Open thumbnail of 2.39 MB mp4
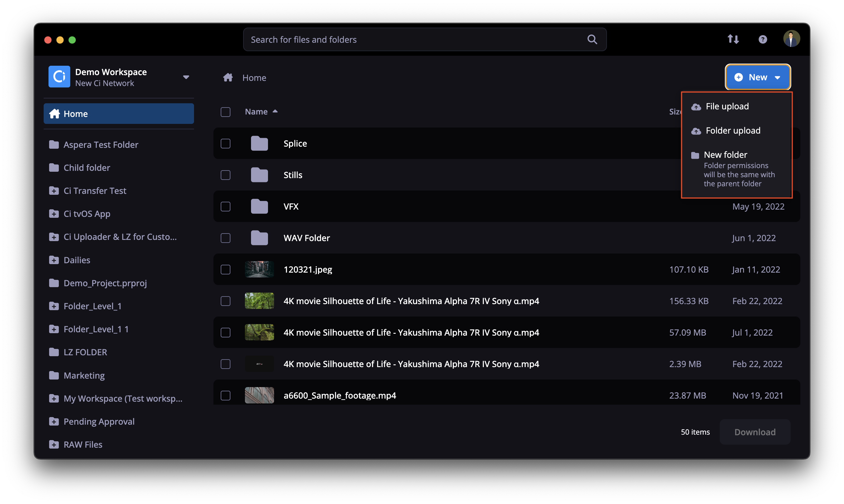 [x=259, y=364]
